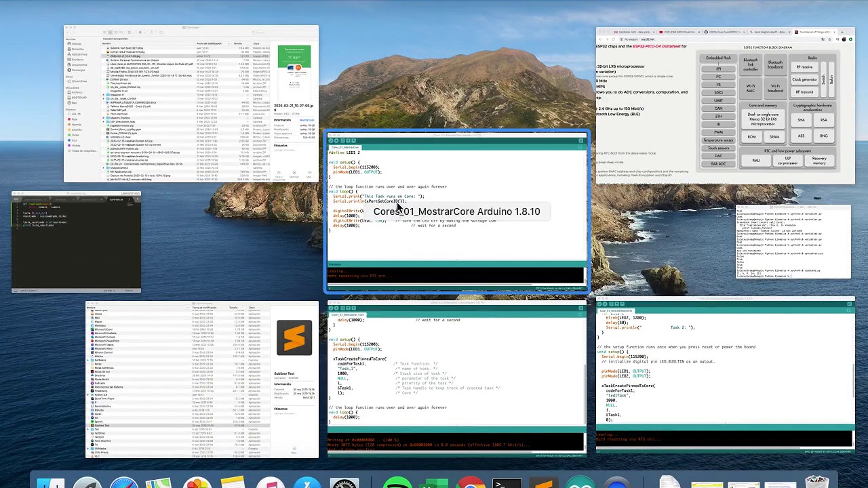Open Serial Monitor in Cores_01_MostrarCore window
The width and height of the screenshot is (868, 488).
pyautogui.click(x=581, y=141)
